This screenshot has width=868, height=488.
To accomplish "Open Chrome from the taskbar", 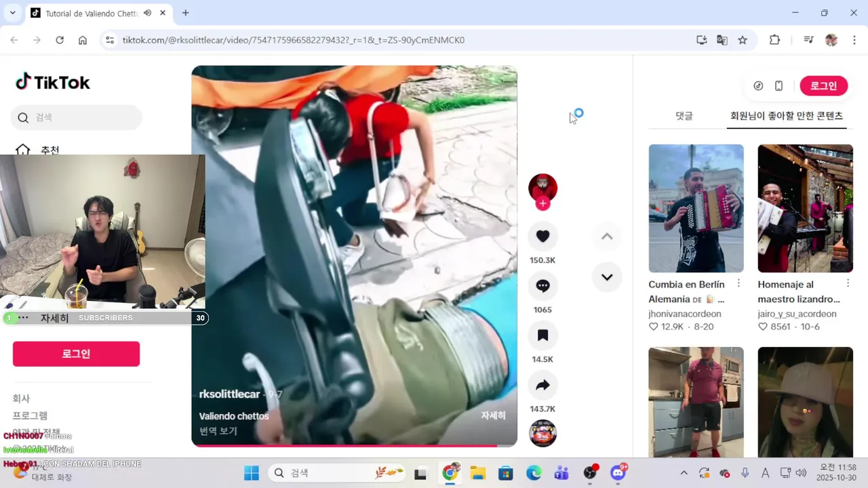I will (450, 473).
